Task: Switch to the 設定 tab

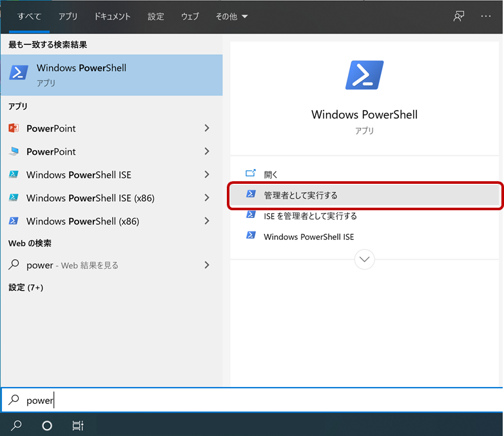Action: click(x=156, y=16)
